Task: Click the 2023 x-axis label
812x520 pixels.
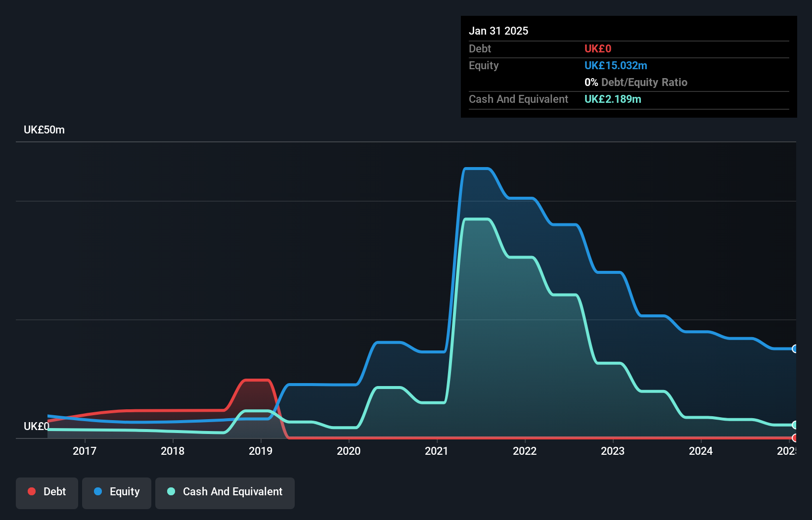Action: point(613,451)
